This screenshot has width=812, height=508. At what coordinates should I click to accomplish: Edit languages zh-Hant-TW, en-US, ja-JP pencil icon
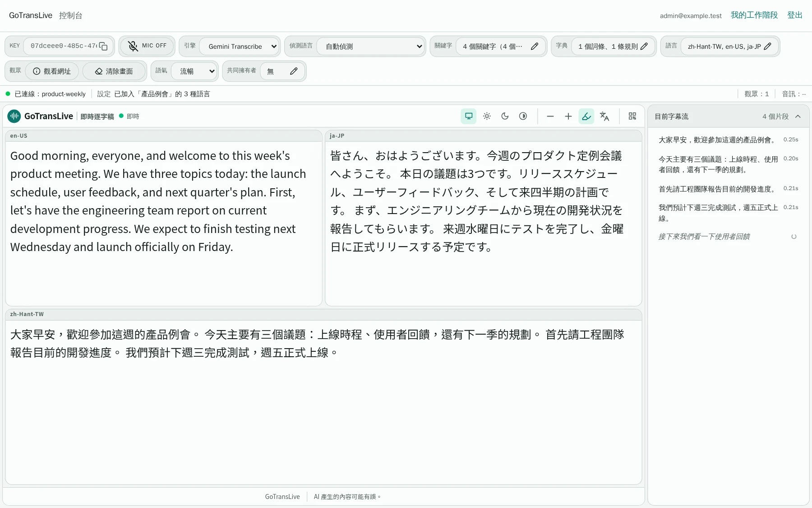pyautogui.click(x=767, y=46)
